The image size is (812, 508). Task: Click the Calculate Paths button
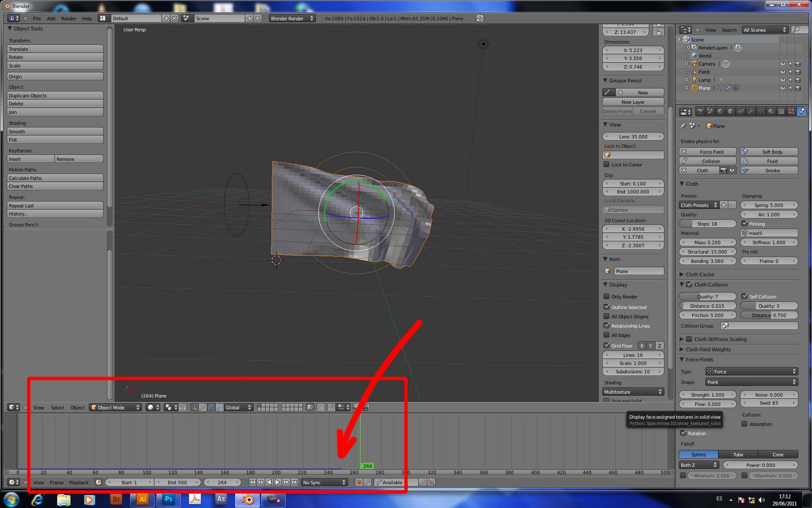[x=55, y=178]
